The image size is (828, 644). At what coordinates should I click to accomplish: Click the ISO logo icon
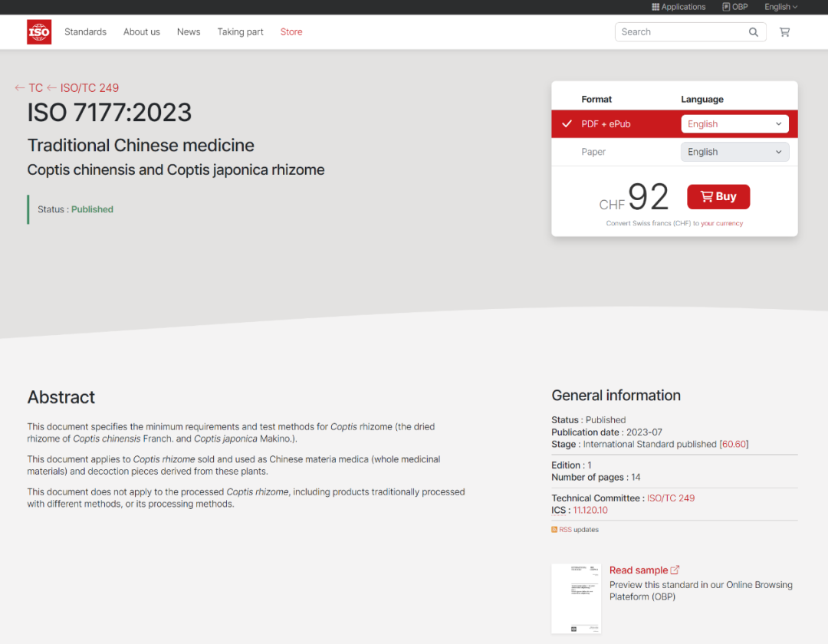coord(39,32)
